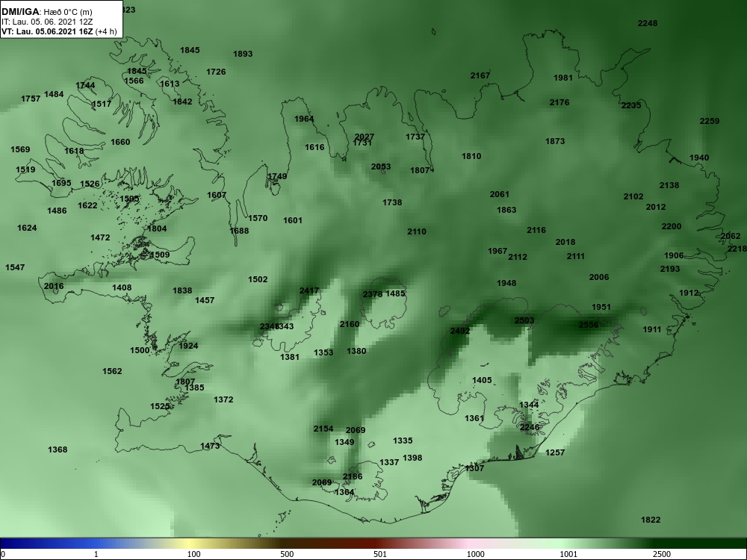The image size is (747, 560).
Task: Click the map value 1624
Action: pyautogui.click(x=27, y=228)
